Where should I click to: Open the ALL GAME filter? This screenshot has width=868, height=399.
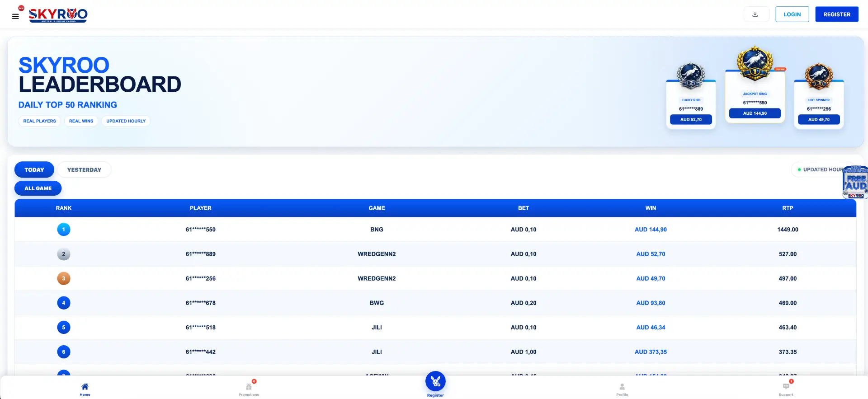(x=38, y=188)
